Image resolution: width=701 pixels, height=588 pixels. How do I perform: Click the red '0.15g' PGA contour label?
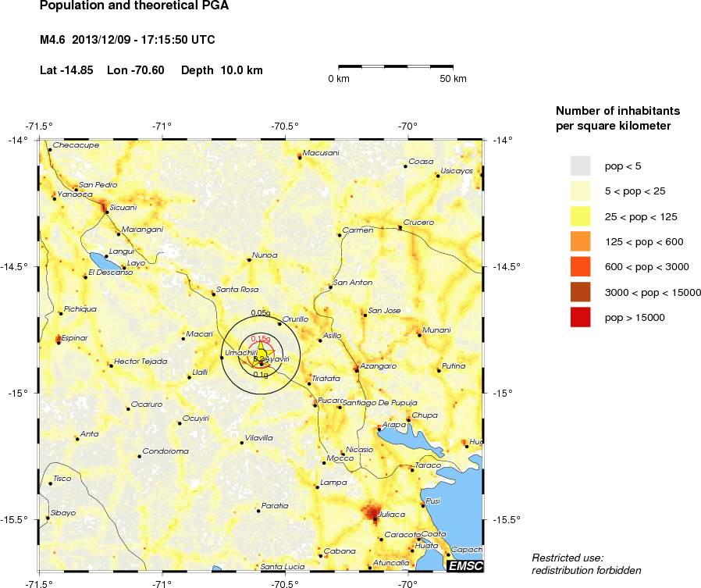tap(261, 338)
